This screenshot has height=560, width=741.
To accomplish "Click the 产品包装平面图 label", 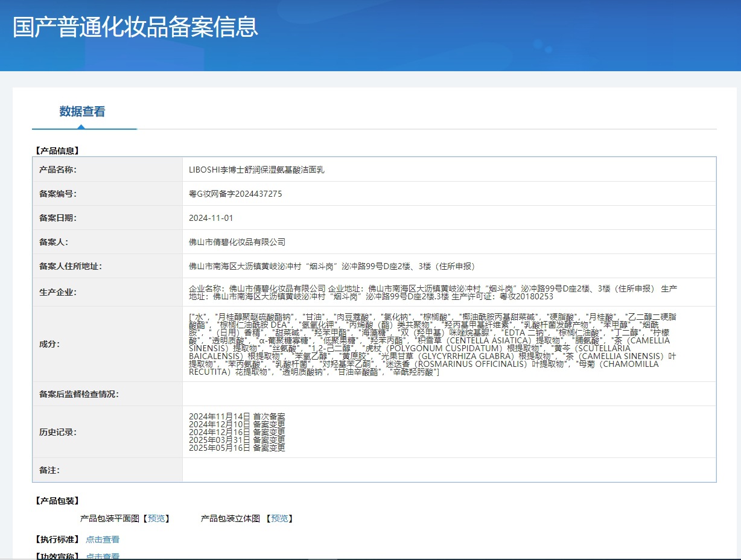I will [110, 518].
